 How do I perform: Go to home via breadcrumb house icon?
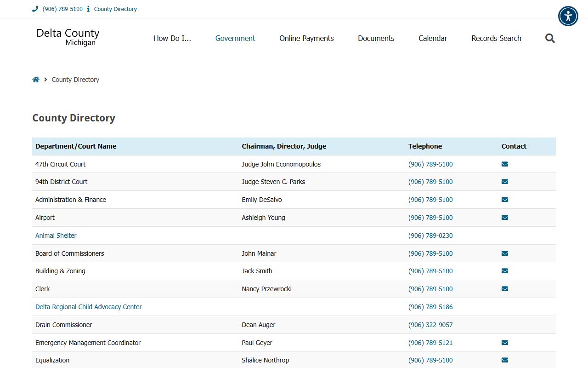pyautogui.click(x=36, y=80)
